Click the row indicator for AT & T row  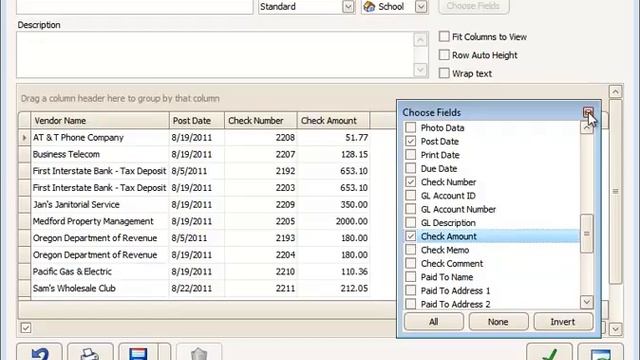24,138
